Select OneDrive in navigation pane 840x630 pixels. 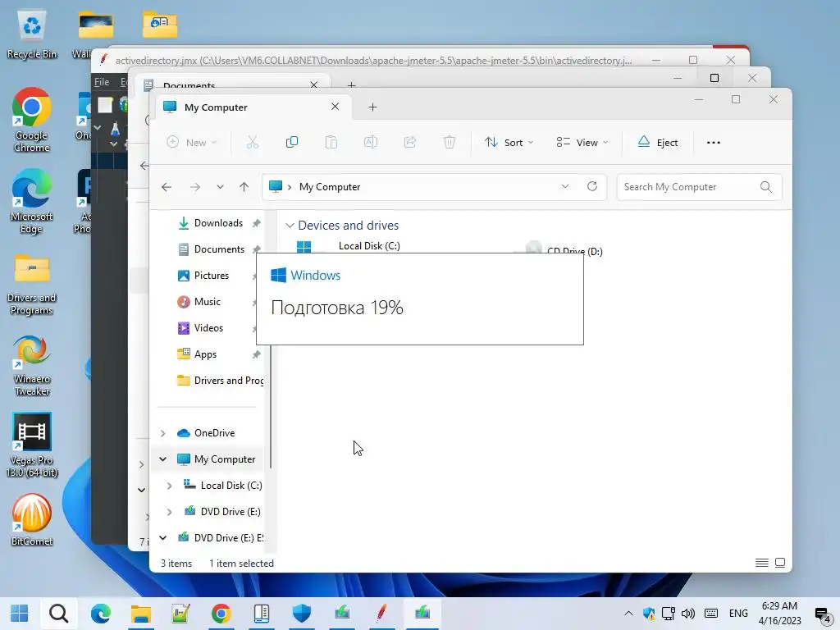pos(214,433)
